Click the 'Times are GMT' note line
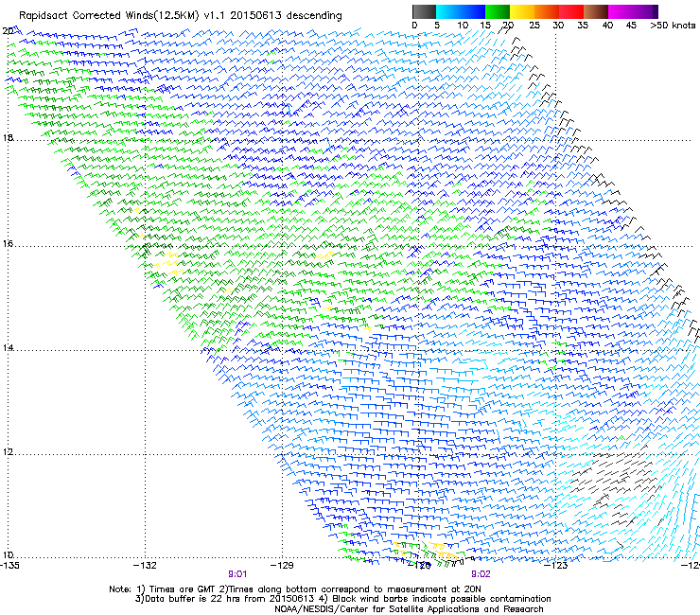 294,589
